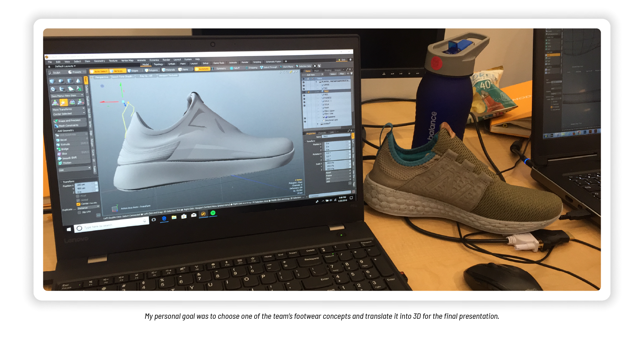
Task: Activate the Text tool icon
Action: 78,88
